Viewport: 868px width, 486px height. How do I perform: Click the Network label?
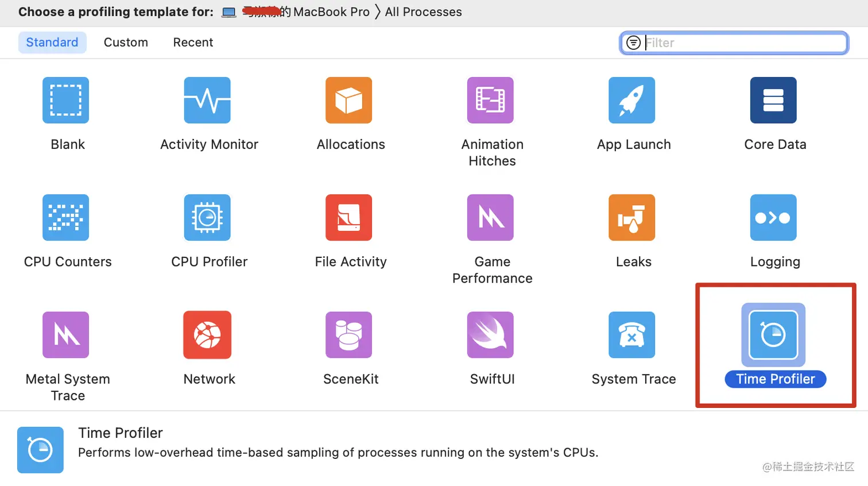coord(209,379)
